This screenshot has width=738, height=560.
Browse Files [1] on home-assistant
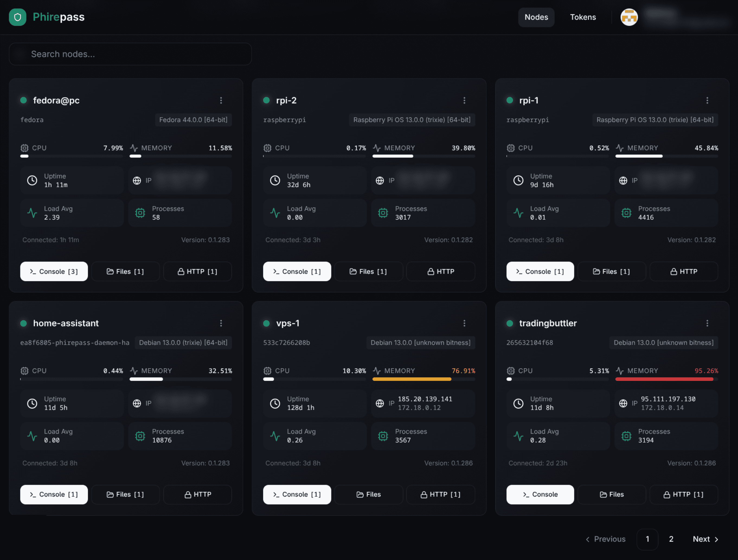tap(126, 494)
